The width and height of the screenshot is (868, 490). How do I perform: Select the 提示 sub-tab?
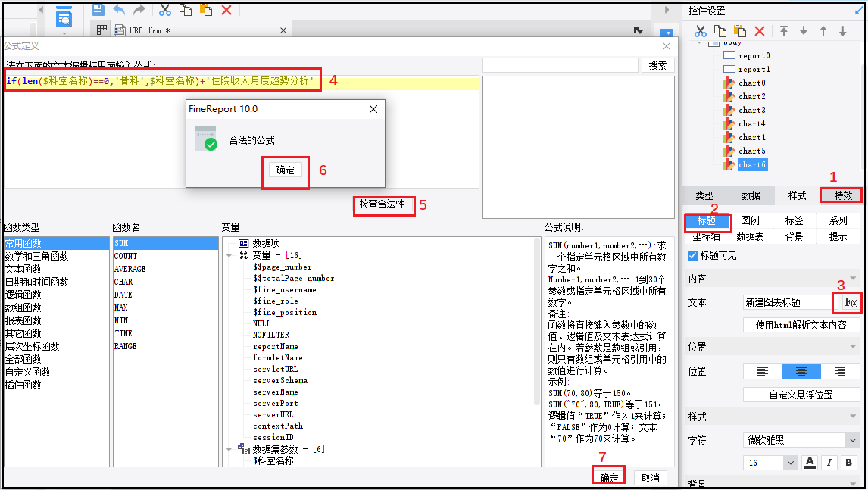[x=838, y=236]
